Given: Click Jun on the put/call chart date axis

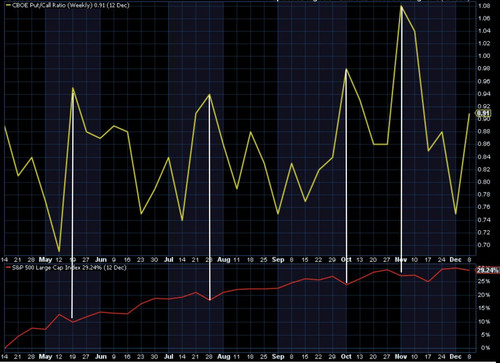Looking at the screenshot, I should (x=101, y=260).
